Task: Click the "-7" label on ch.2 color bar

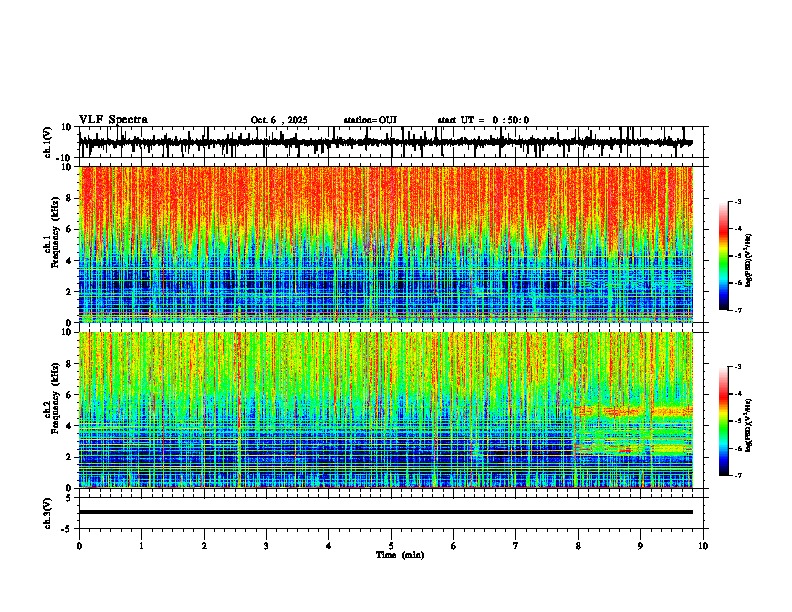Action: click(x=736, y=475)
